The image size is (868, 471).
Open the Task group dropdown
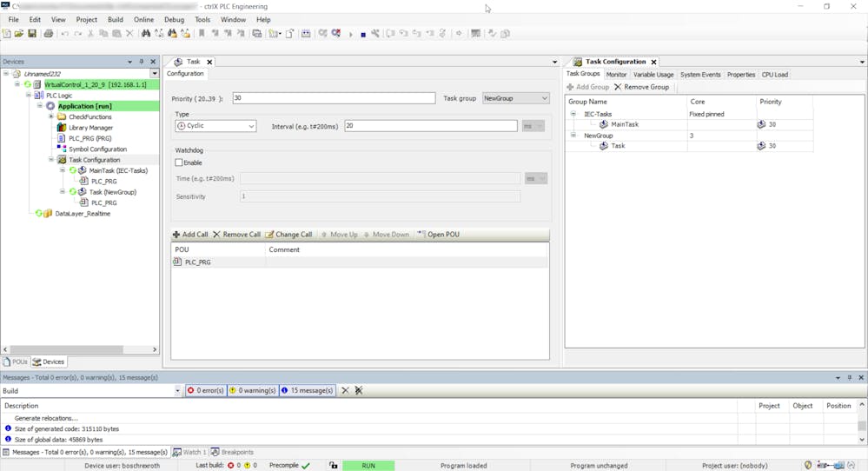[x=515, y=99]
